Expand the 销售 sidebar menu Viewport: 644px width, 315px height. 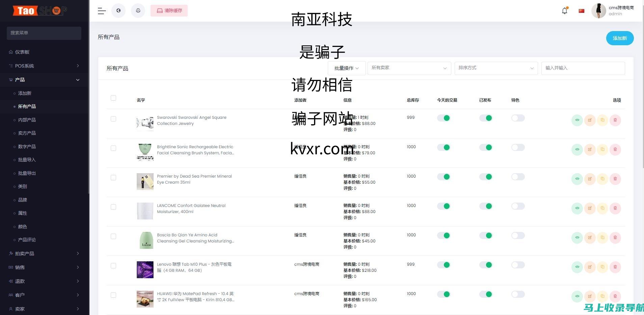click(x=45, y=267)
